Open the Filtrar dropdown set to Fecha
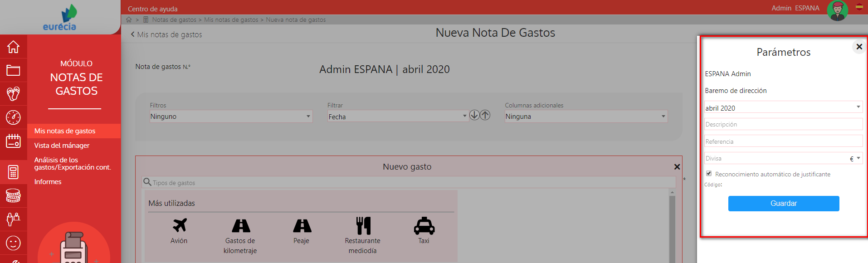Screen dimensions: 868x263 click(398, 117)
